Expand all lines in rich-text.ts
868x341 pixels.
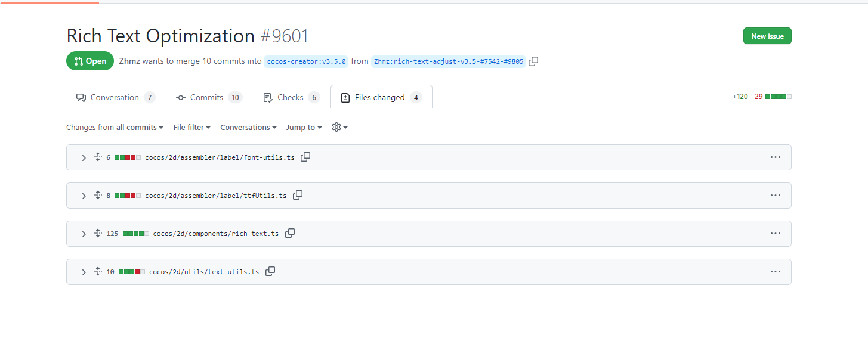pyautogui.click(x=98, y=234)
